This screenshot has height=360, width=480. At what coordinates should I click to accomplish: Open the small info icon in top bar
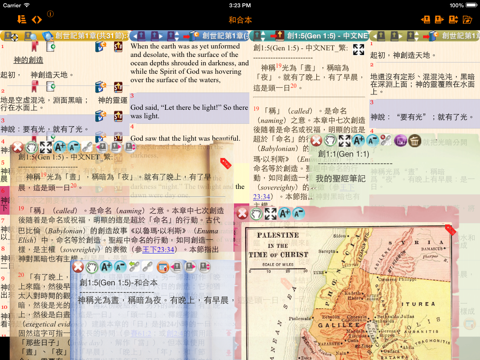pos(50,14)
